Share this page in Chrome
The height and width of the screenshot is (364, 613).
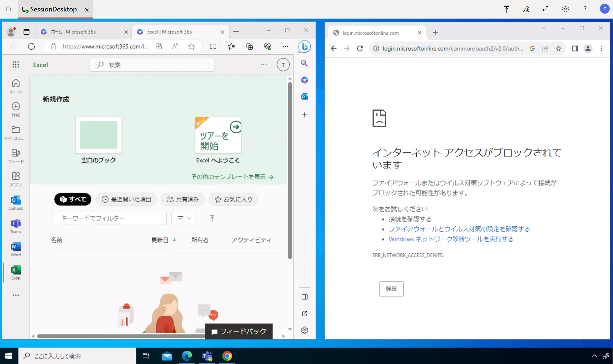(x=545, y=48)
